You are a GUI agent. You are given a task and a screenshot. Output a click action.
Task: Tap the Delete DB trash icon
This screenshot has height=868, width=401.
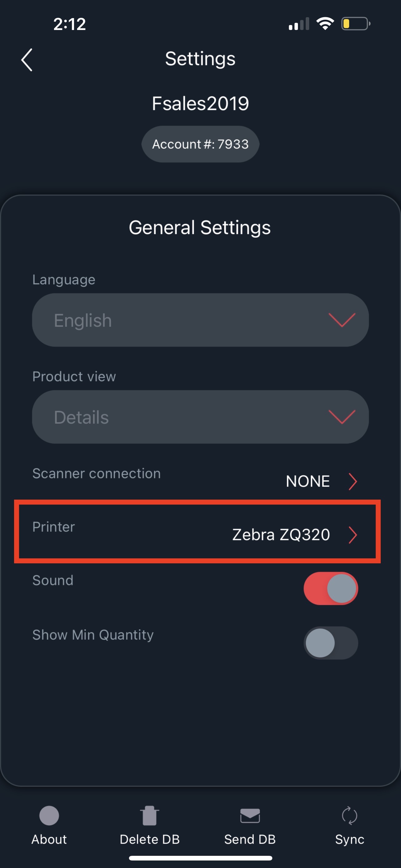pos(150,816)
